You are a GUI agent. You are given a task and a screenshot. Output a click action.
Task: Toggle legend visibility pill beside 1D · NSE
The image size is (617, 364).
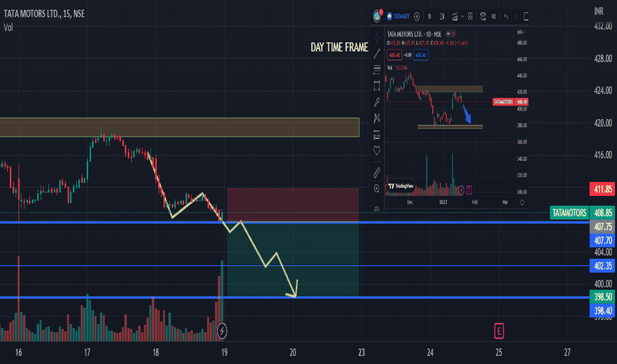[x=451, y=34]
